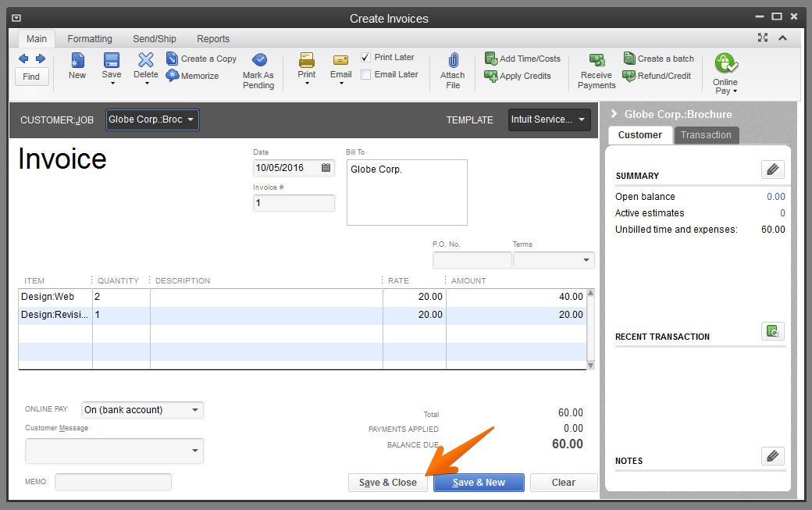Open the Send/Ship tab

pos(155,39)
